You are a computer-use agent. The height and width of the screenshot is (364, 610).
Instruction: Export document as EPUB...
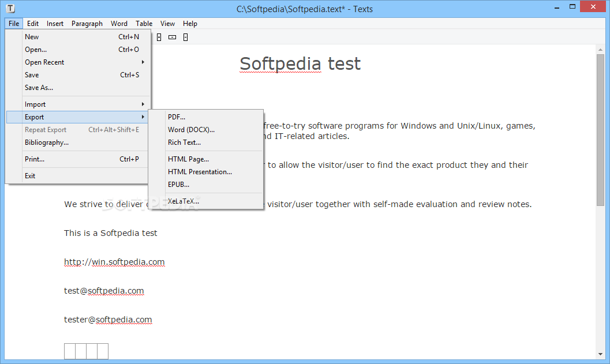[206, 185]
